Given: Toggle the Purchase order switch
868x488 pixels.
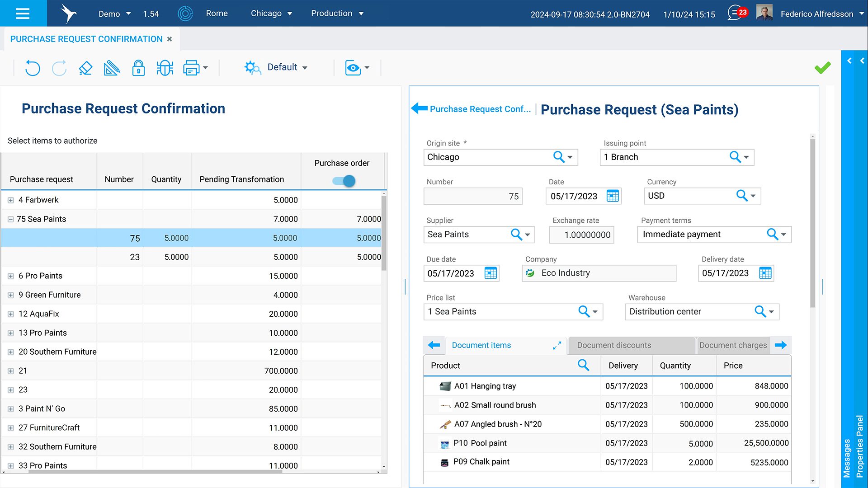Looking at the screenshot, I should (344, 181).
